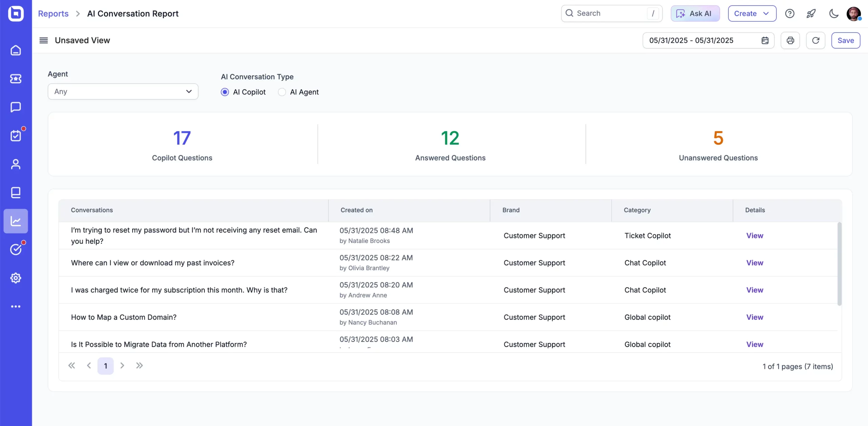Open the Home icon in the sidebar
This screenshot has width=868, height=426.
pyautogui.click(x=16, y=50)
